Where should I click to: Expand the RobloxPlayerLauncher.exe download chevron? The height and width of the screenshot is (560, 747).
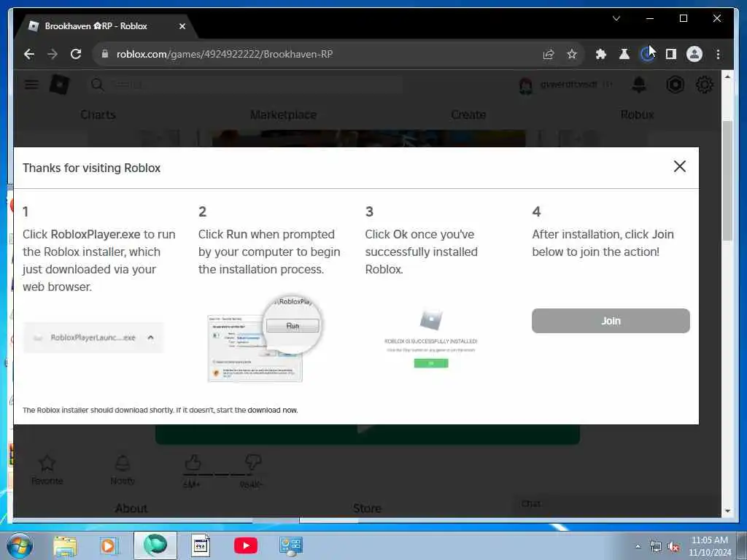(150, 337)
